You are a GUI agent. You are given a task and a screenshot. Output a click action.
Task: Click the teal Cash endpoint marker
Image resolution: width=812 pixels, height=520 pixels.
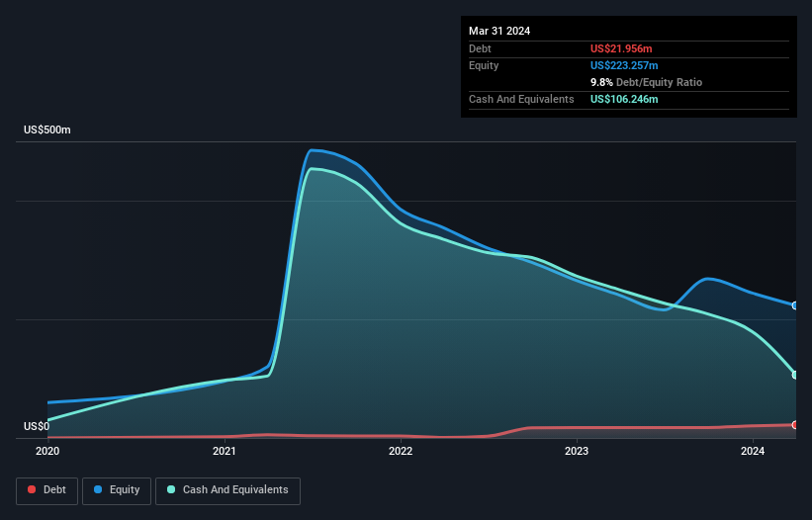click(795, 375)
